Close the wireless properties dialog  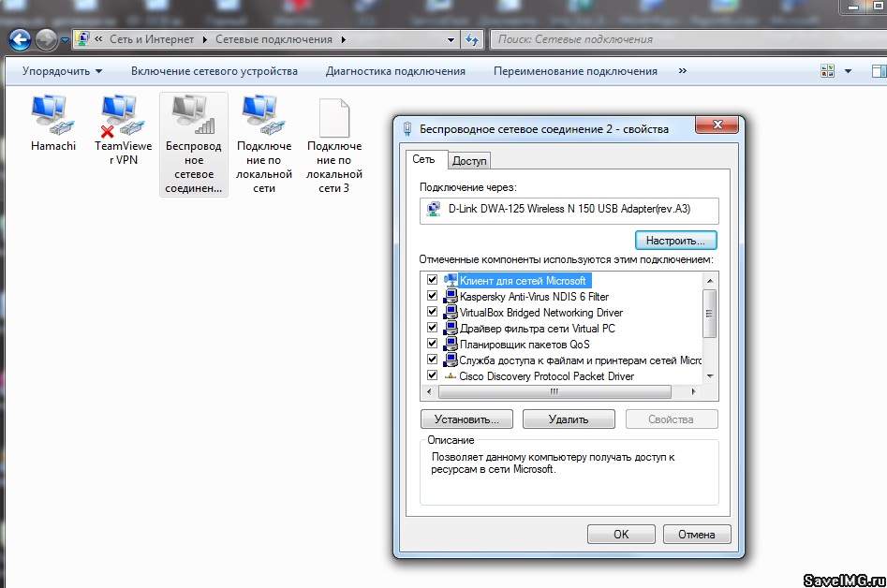click(x=717, y=125)
